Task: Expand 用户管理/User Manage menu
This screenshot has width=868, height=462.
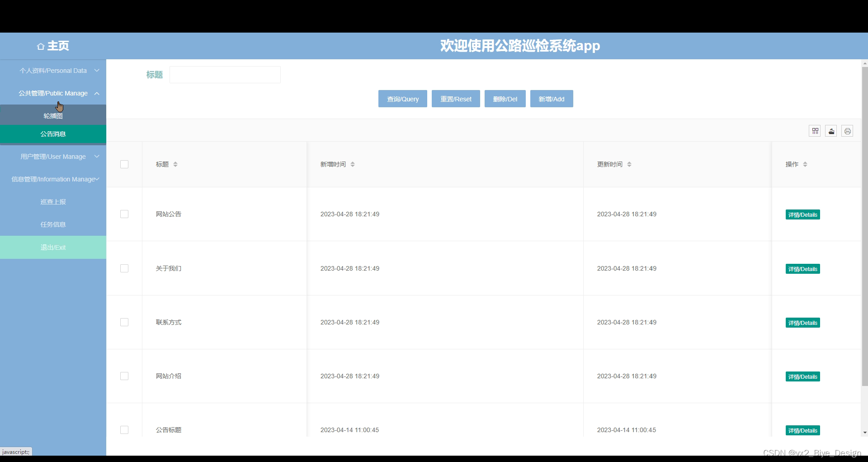Action: tap(53, 157)
